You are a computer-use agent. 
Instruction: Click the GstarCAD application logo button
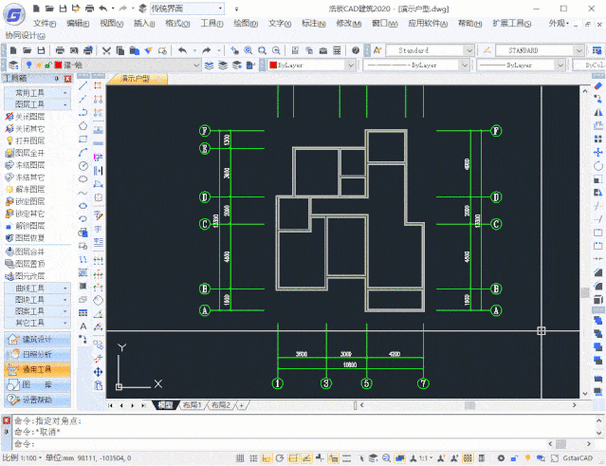point(12,14)
